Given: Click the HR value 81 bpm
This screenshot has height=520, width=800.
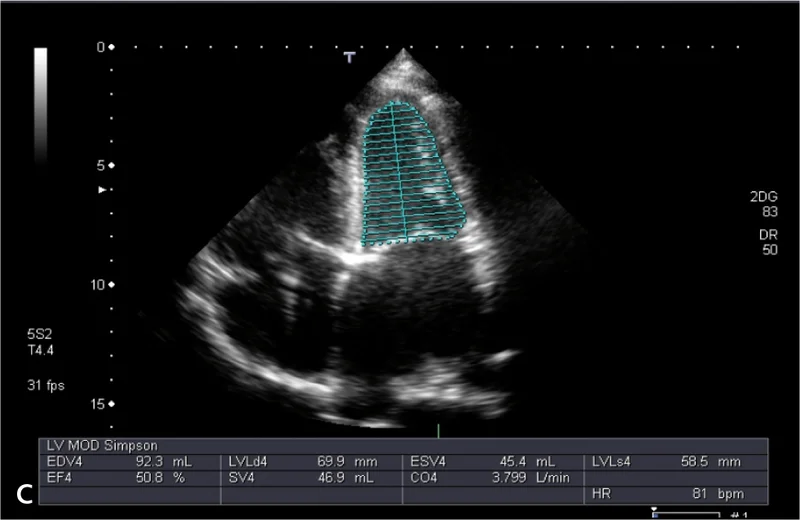Looking at the screenshot, I should (x=718, y=494).
